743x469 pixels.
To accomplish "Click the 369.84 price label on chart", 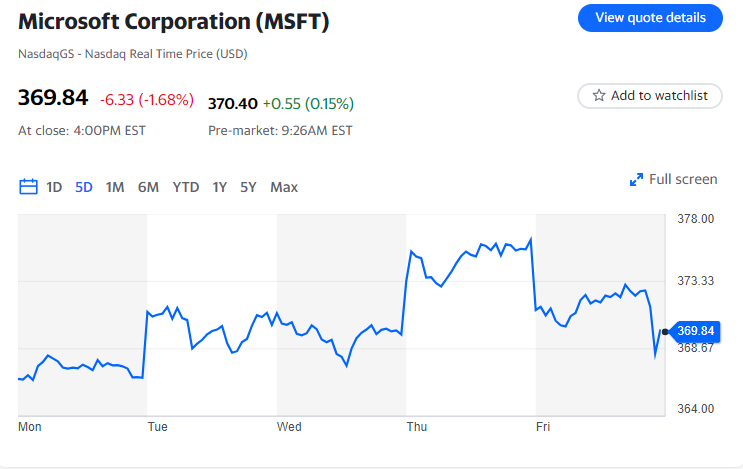I will pos(696,331).
